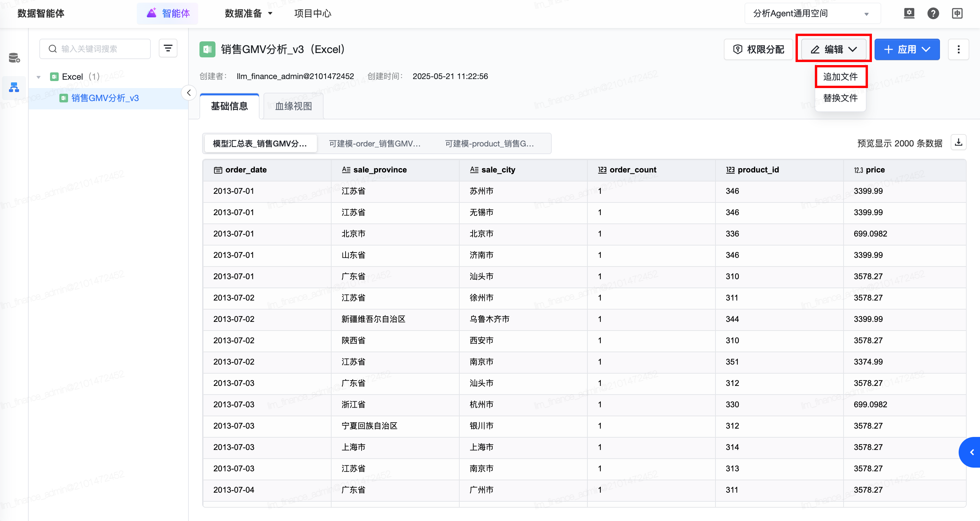Image resolution: width=980 pixels, height=521 pixels.
Task: Click the download data icon
Action: pos(958,143)
